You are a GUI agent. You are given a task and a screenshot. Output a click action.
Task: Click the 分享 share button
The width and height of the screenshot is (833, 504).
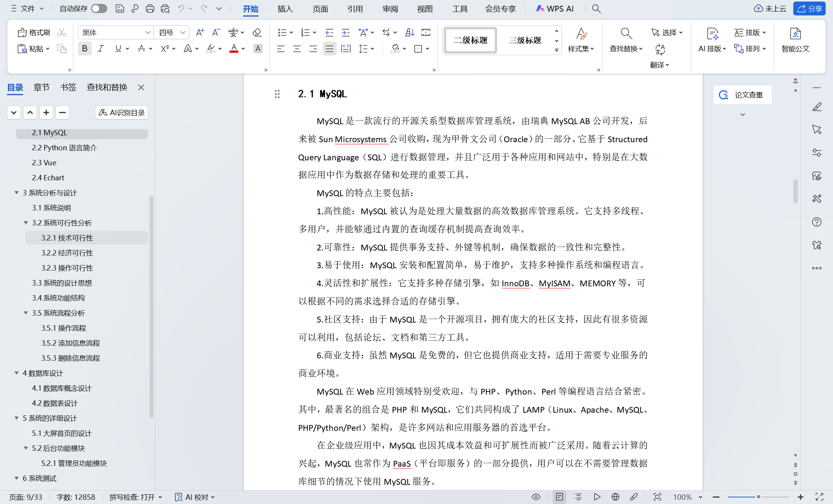[809, 8]
